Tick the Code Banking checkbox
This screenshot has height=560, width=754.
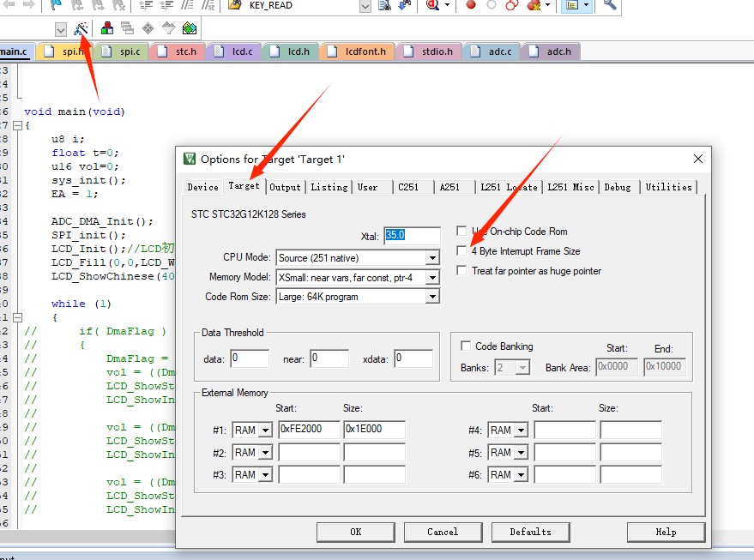[x=466, y=346]
